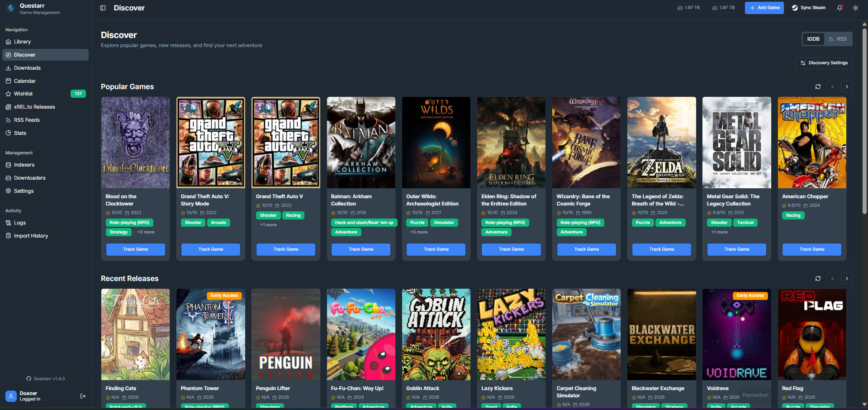The height and width of the screenshot is (410, 868).
Task: Track Metal Gear Solid: The Legacy Collection
Action: pos(737,249)
